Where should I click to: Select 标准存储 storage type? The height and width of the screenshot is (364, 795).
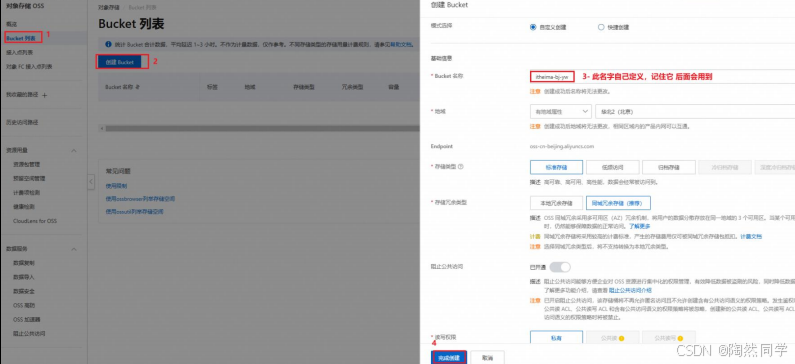(x=556, y=167)
